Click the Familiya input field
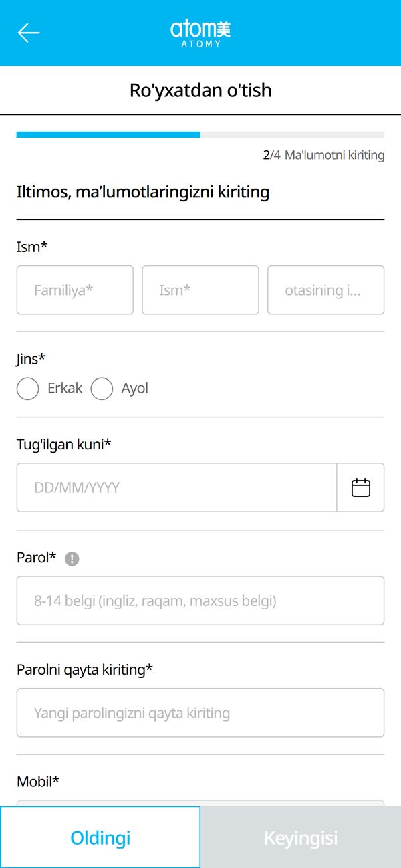The width and height of the screenshot is (401, 868). tap(75, 290)
